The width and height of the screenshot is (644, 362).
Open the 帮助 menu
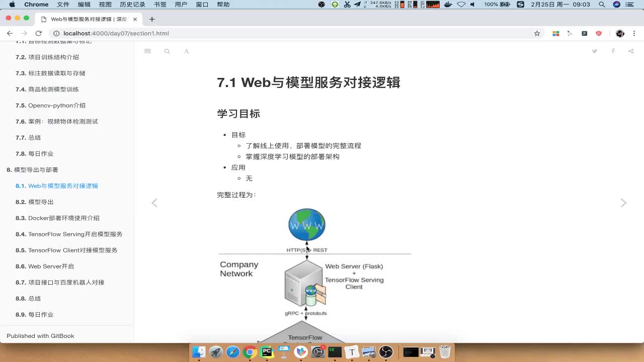tap(223, 5)
